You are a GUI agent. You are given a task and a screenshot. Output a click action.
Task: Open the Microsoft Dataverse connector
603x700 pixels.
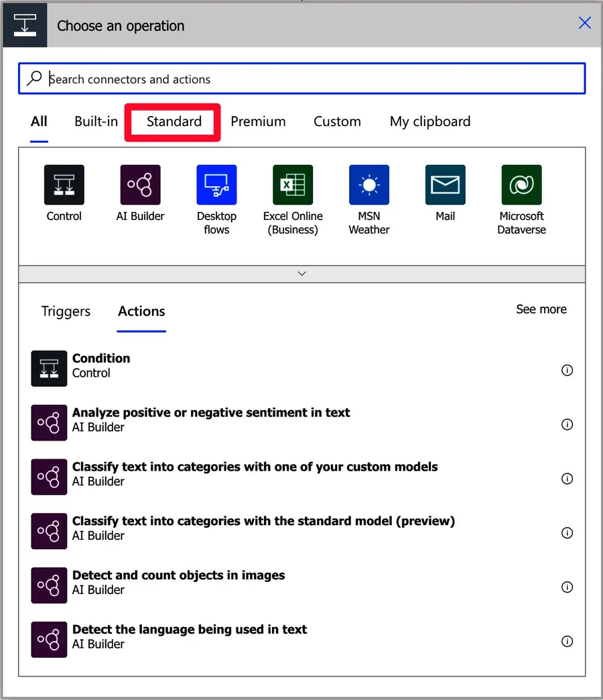[x=521, y=185]
